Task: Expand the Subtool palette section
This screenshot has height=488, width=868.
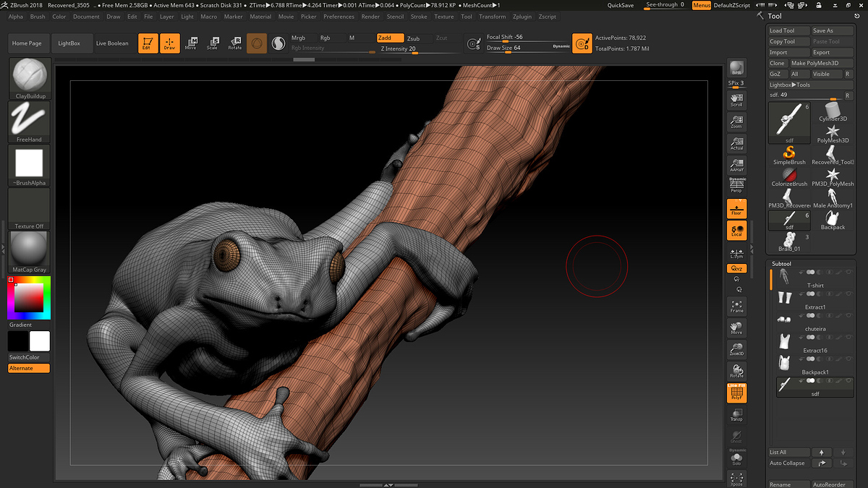Action: pyautogui.click(x=781, y=263)
